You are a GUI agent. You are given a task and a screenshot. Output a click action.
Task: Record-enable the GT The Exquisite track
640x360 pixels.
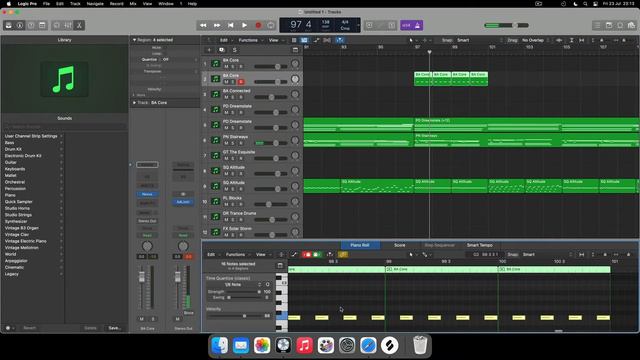click(241, 158)
